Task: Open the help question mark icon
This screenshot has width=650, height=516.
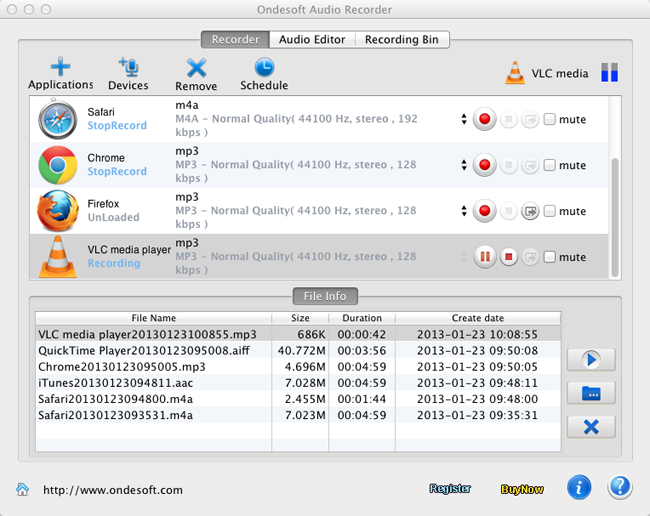Action: click(620, 487)
